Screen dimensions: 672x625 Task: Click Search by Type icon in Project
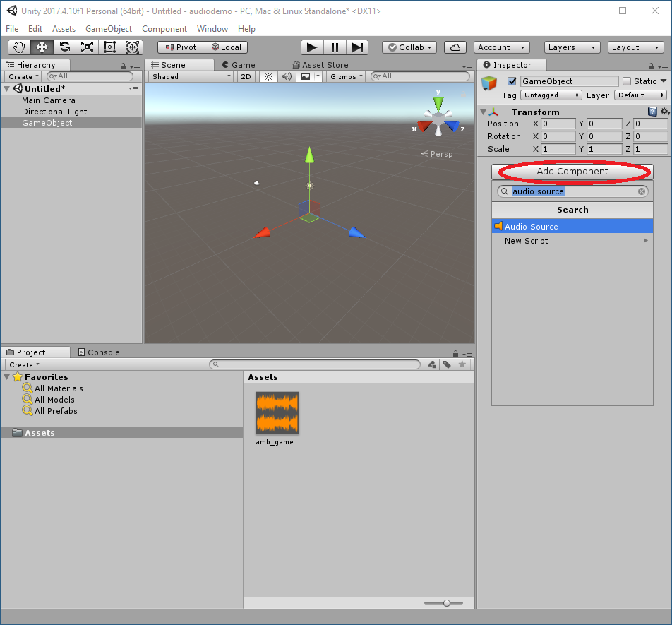(x=432, y=364)
